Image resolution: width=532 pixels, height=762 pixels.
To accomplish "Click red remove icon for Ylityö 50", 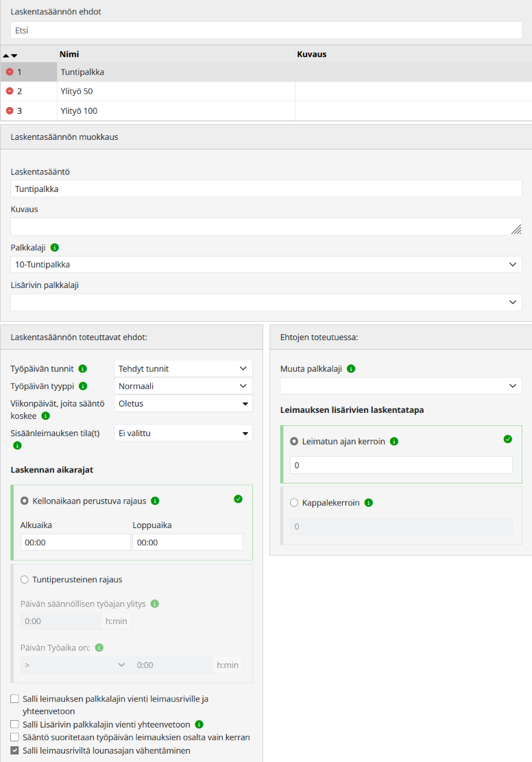I will click(10, 91).
